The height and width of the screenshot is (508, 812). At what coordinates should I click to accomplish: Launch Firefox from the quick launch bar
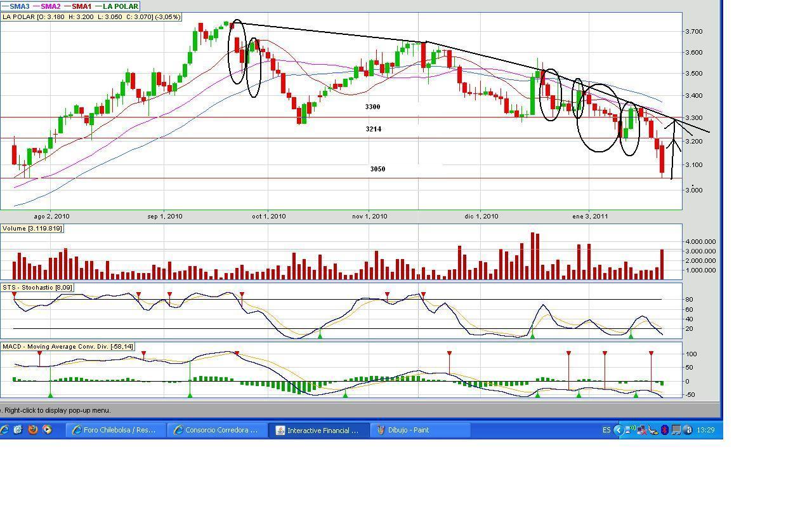[x=32, y=430]
